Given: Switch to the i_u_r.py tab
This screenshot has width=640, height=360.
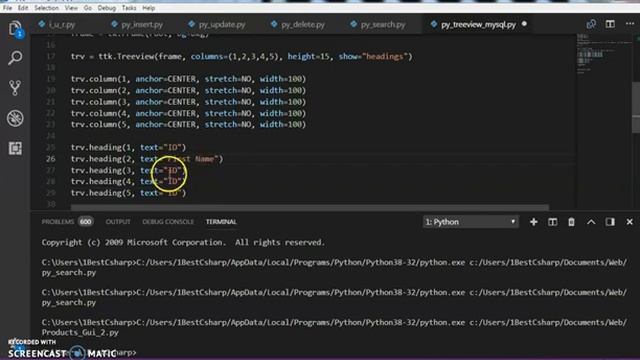Looking at the screenshot, I should 62,24.
